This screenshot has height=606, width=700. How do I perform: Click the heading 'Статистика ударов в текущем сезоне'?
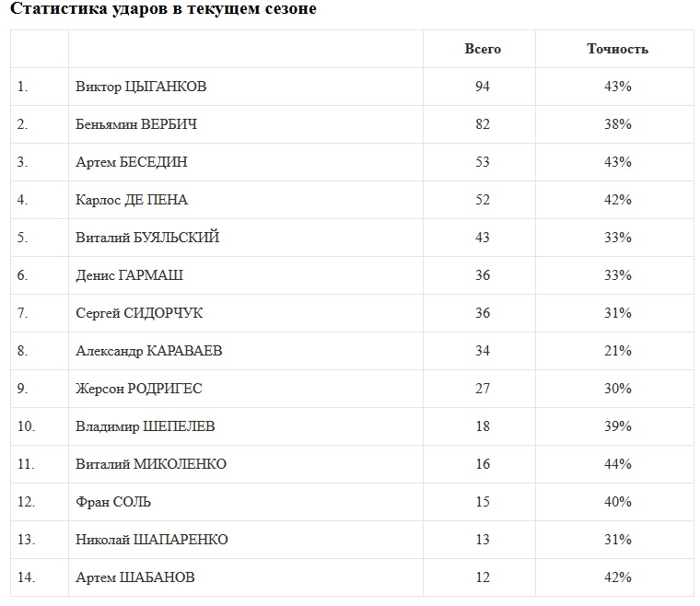[163, 9]
